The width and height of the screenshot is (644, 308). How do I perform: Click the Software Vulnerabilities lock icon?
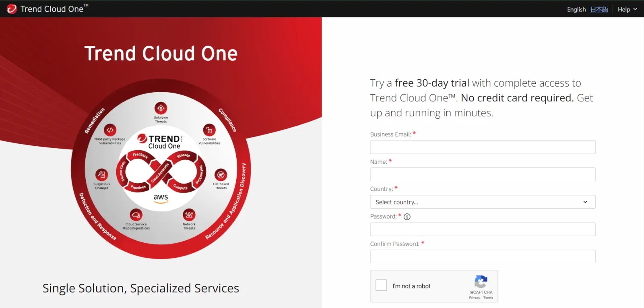click(209, 130)
